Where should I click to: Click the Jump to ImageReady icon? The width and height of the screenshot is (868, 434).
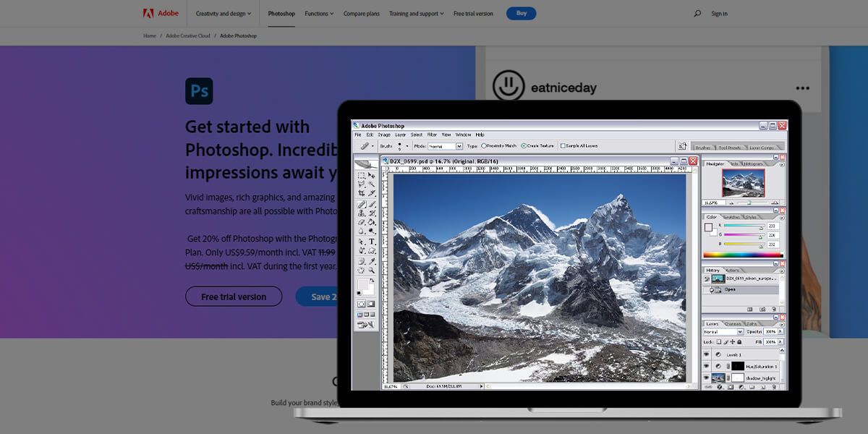pyautogui.click(x=367, y=325)
